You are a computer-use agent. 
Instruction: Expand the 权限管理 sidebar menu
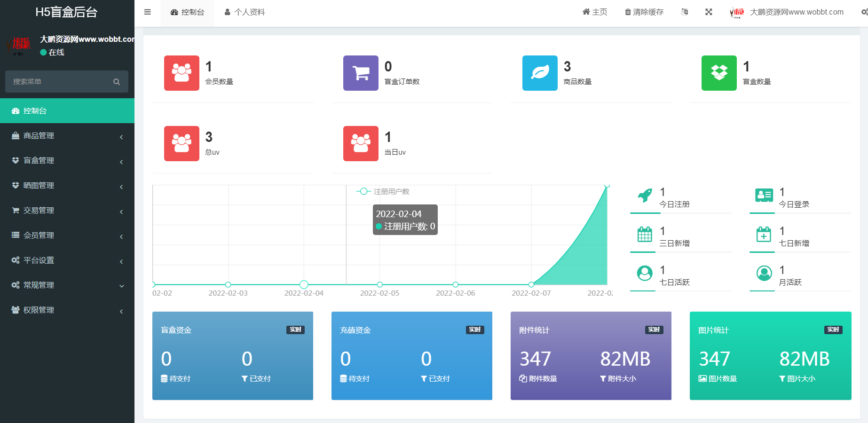point(67,310)
